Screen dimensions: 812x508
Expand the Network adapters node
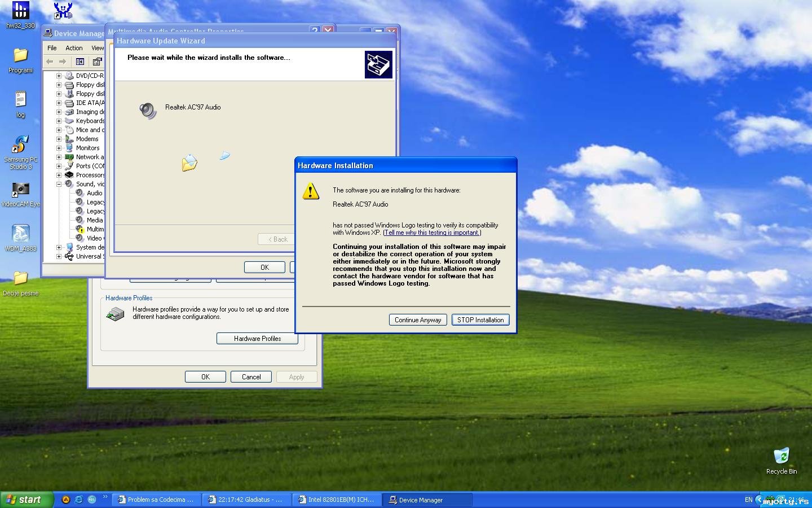(x=59, y=157)
